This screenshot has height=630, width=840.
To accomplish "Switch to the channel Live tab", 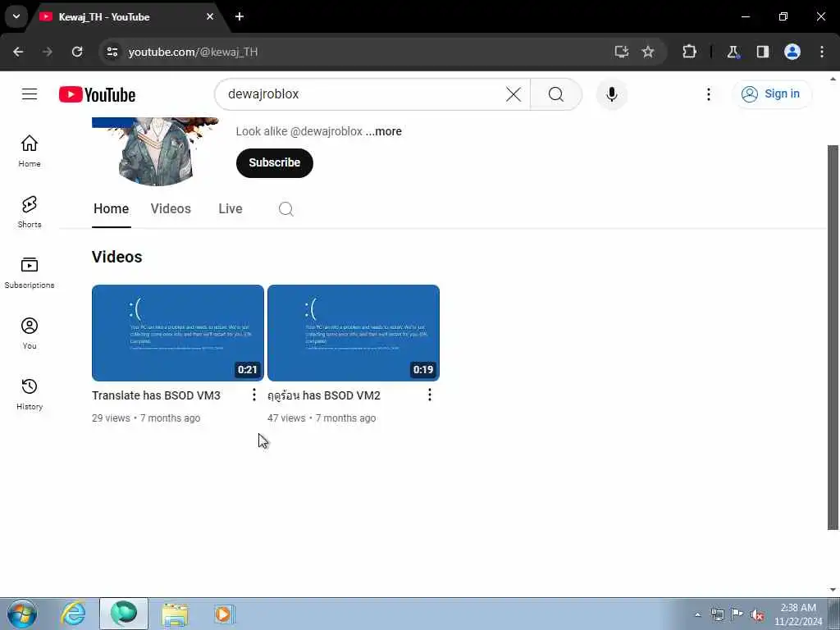I will (231, 208).
